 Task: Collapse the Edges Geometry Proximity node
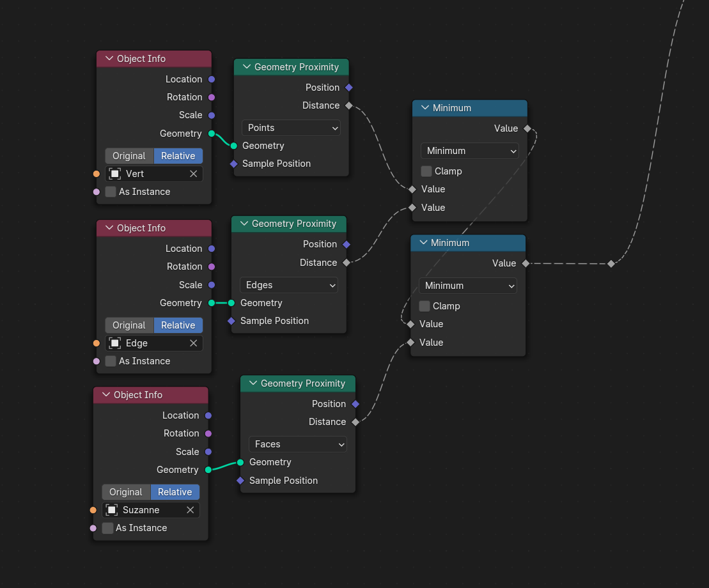pyautogui.click(x=244, y=224)
